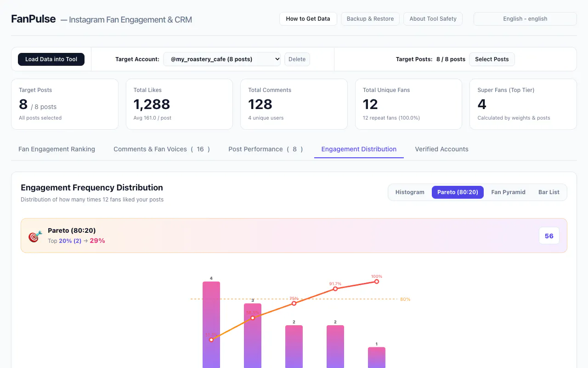Viewport: 588px width, 368px height.
Task: Open Backup & Restore
Action: (x=370, y=19)
